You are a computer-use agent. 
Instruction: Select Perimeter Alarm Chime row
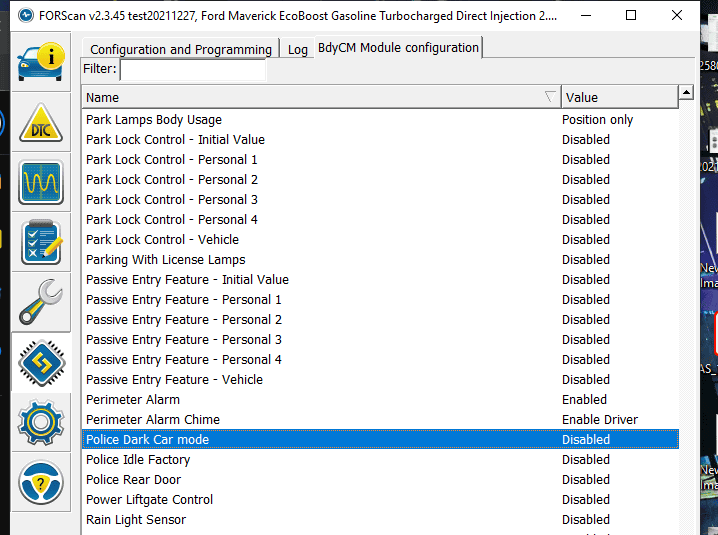click(380, 420)
